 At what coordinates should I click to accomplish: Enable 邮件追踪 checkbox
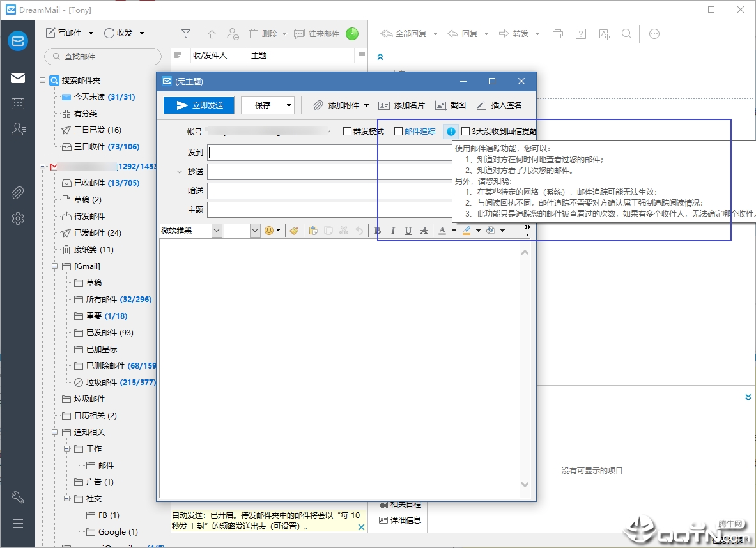398,131
